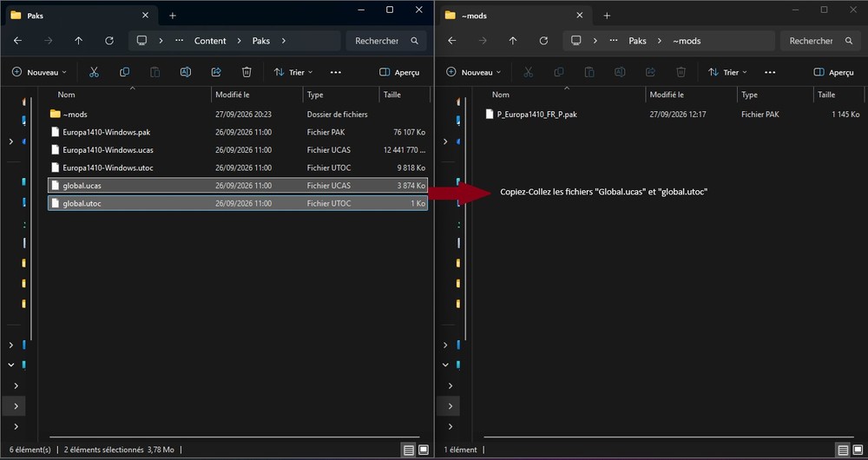Image resolution: width=868 pixels, height=460 pixels.
Task: Click the ~mods breadcrumb in address bar
Action: tap(687, 41)
